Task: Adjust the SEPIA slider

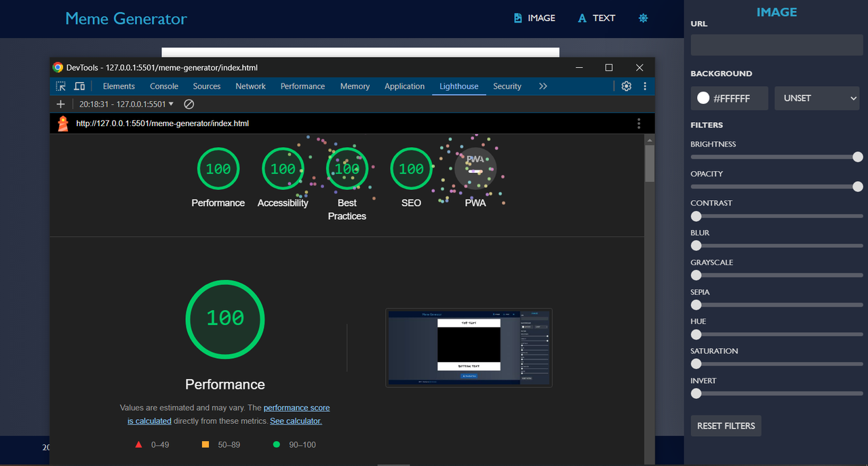Action: point(776,305)
